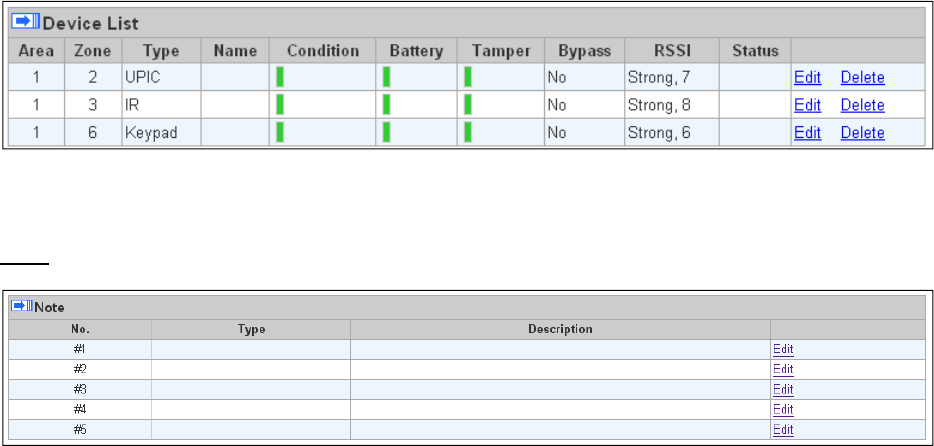Click the Condition column header

click(323, 51)
